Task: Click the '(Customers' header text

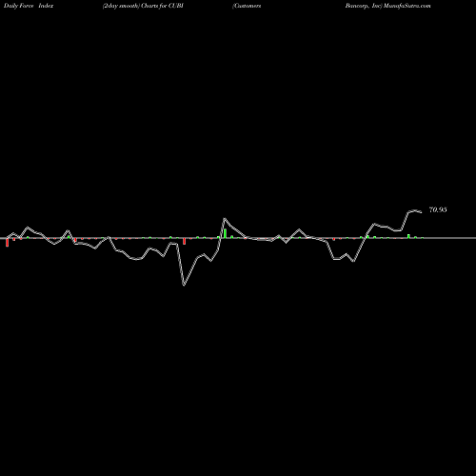Action: pyautogui.click(x=247, y=6)
